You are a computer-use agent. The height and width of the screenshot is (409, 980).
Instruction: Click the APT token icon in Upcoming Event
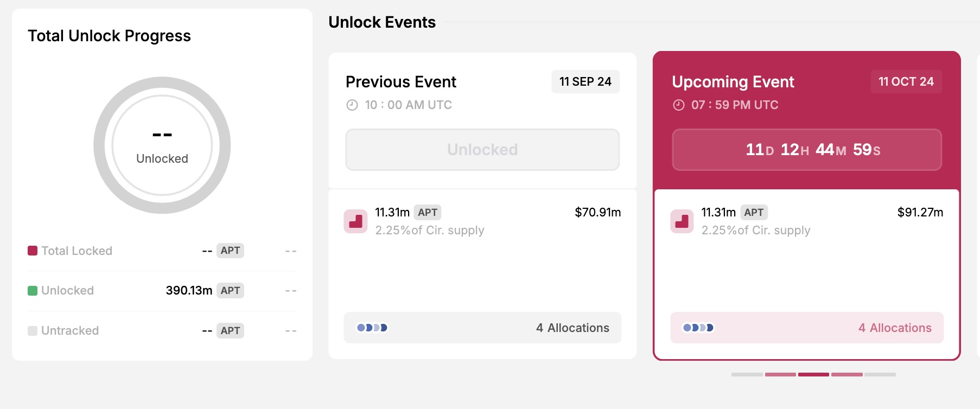click(682, 221)
